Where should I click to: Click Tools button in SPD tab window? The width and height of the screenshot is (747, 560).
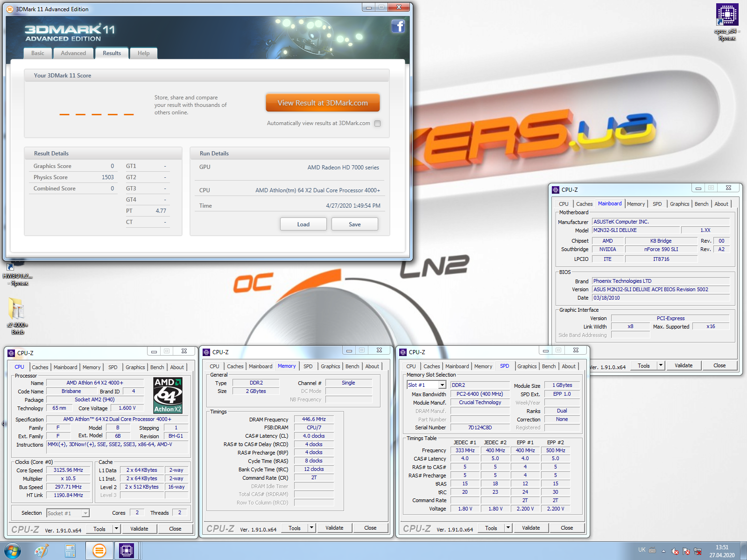[x=491, y=528]
